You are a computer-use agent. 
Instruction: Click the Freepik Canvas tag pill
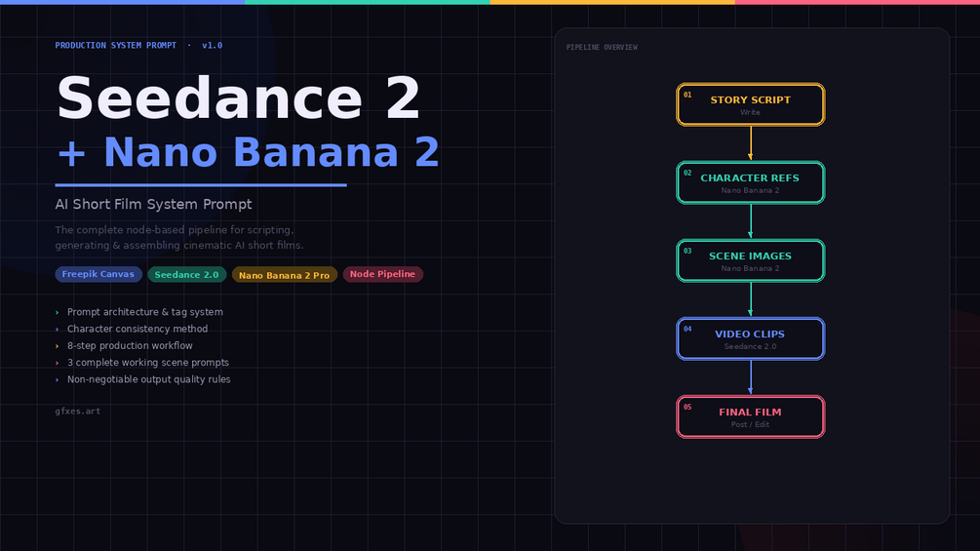98,274
